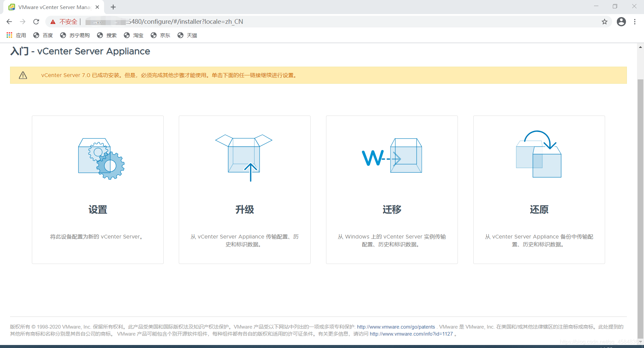Bookmark this page with the star icon
This screenshot has height=348, width=644.
click(604, 22)
